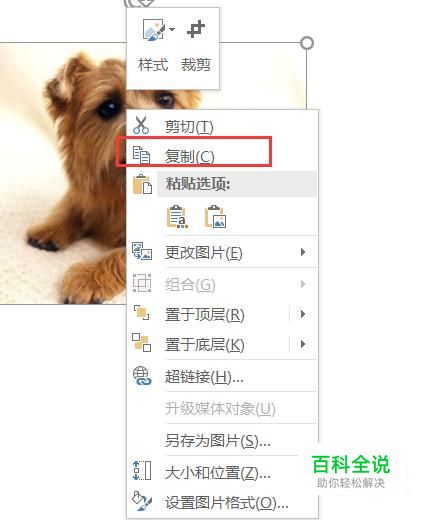Click the Hyperlink globe icon
This screenshot has height=520, width=431.
(142, 376)
